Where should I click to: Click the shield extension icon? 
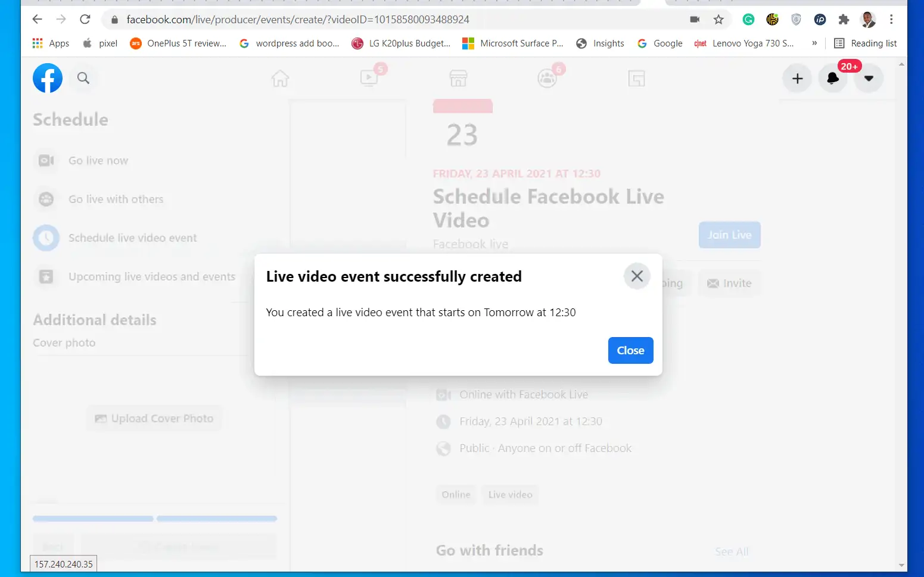(x=796, y=20)
